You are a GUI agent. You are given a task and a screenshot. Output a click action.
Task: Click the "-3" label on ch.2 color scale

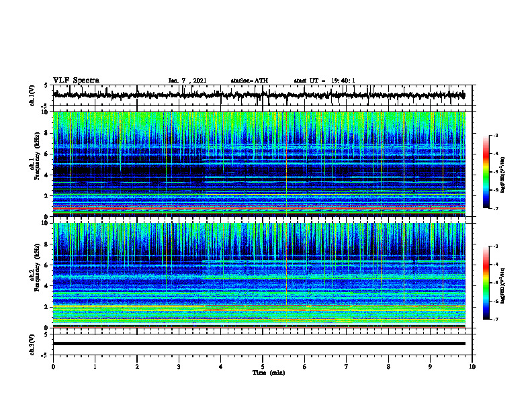pyautogui.click(x=496, y=246)
